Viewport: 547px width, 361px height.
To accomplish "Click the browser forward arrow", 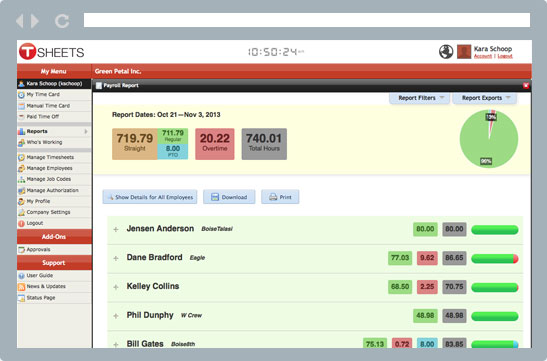I will point(35,21).
